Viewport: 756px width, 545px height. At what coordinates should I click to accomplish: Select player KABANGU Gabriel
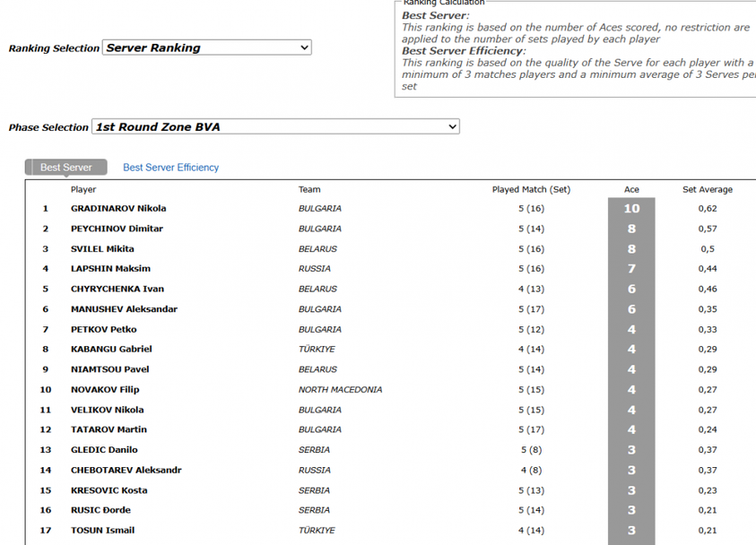(111, 349)
